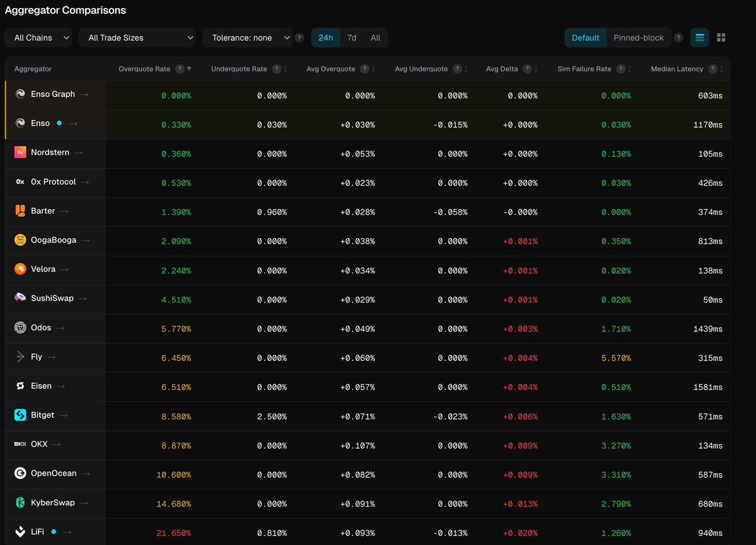Click Overquote Rate help icon
Screen dimensions: 756x545
coord(180,69)
